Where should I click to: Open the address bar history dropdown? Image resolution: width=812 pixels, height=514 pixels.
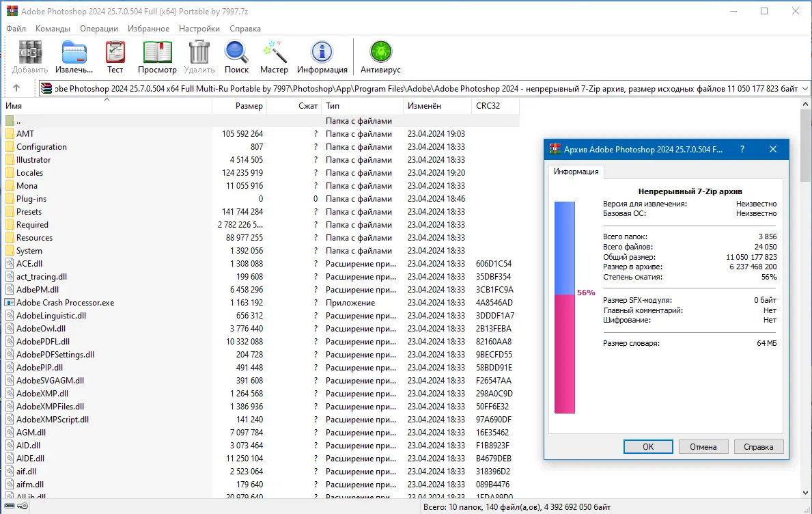pyautogui.click(x=804, y=87)
